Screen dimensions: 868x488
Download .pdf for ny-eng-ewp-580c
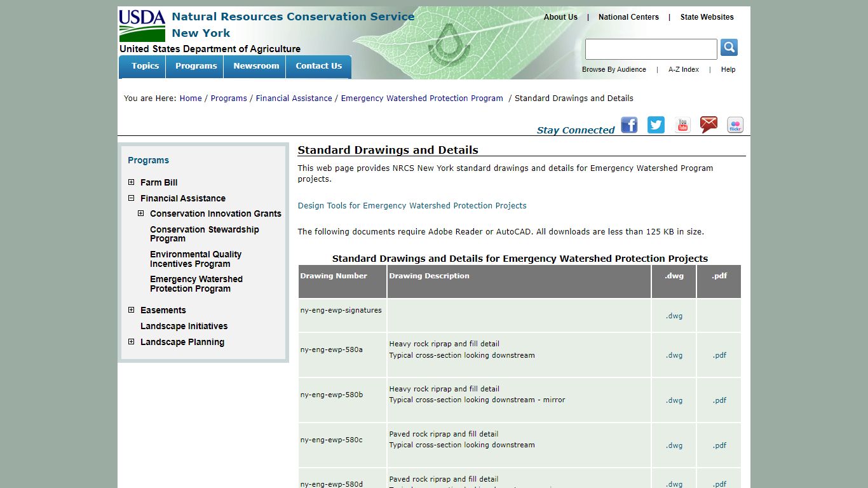719,445
